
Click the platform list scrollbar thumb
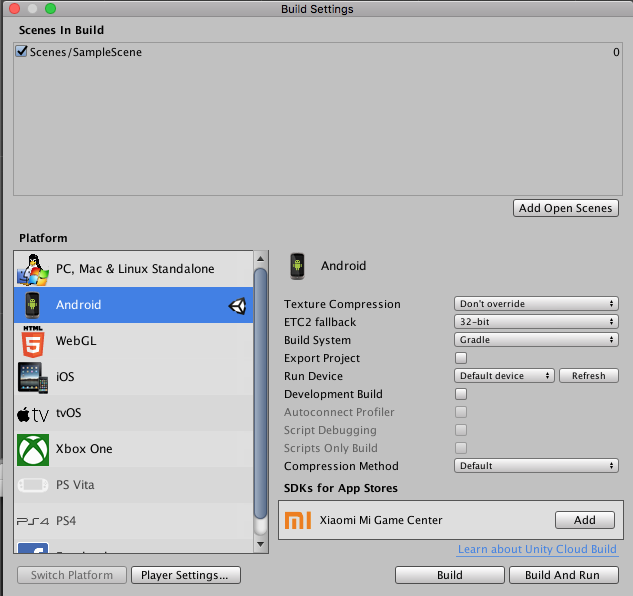click(260, 393)
